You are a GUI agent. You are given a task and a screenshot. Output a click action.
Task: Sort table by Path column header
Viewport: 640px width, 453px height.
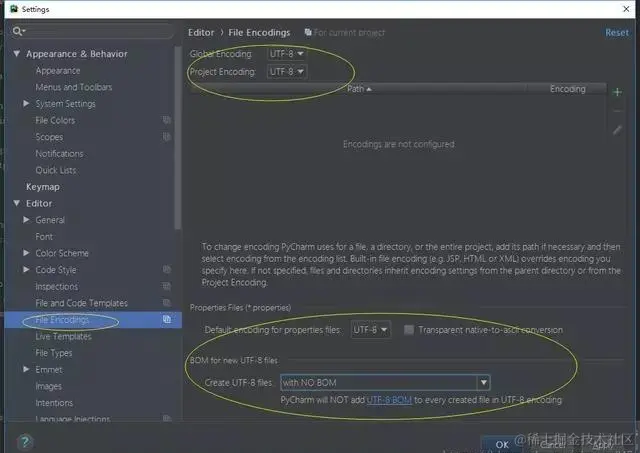tap(359, 89)
